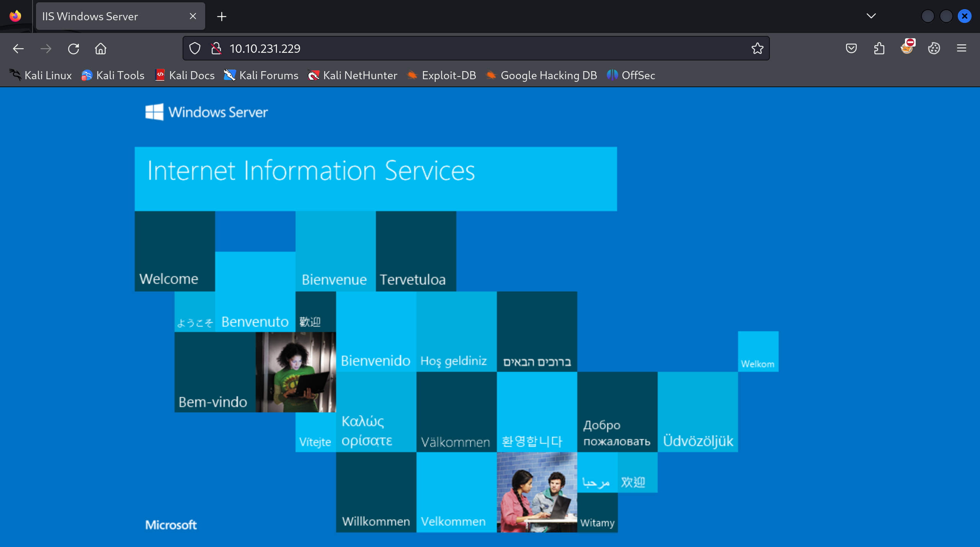Open the Kali Tools bookmark
Image resolution: width=980 pixels, height=547 pixels.
point(113,75)
